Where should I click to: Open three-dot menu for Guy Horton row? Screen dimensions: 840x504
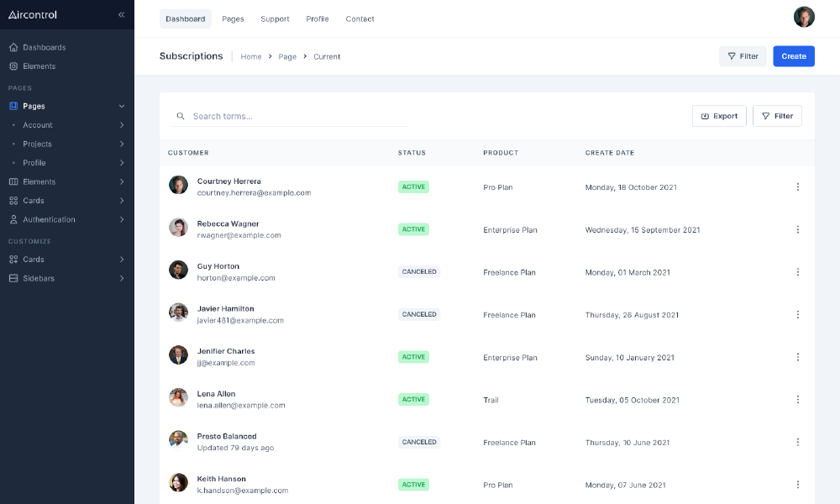(797, 272)
